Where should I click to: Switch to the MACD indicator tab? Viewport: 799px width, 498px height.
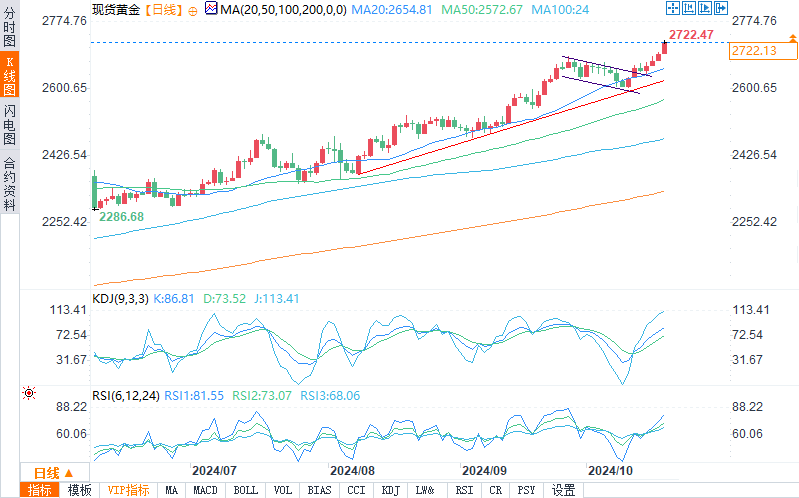(205, 490)
